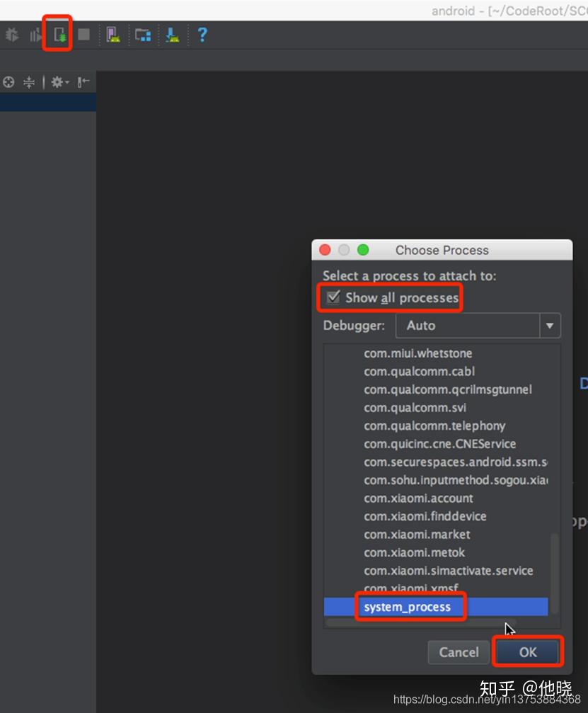Click the Cancel button

click(x=458, y=652)
